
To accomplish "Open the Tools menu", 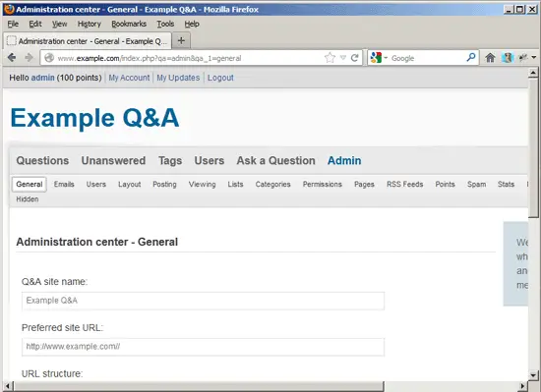I will [x=165, y=24].
